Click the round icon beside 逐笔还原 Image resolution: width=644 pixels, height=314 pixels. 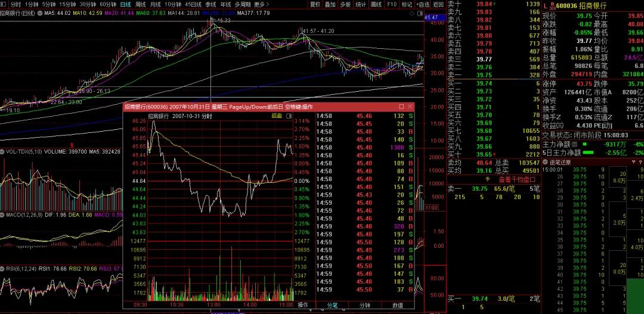546,161
